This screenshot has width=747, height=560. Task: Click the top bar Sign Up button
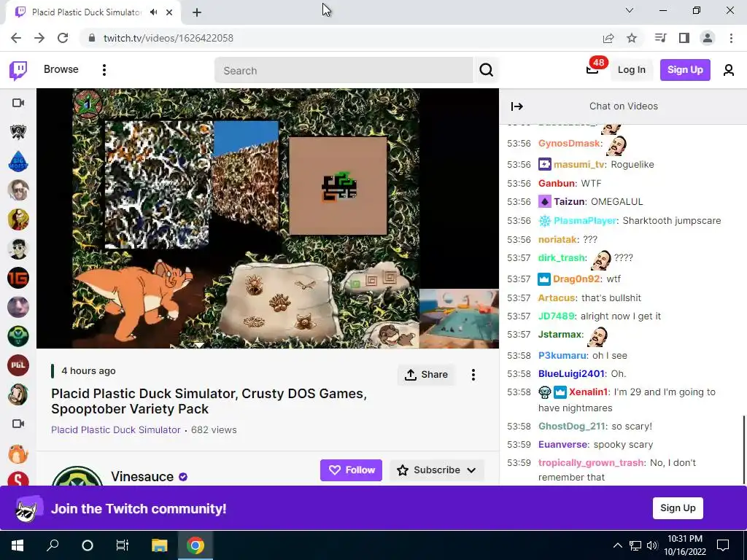point(685,70)
